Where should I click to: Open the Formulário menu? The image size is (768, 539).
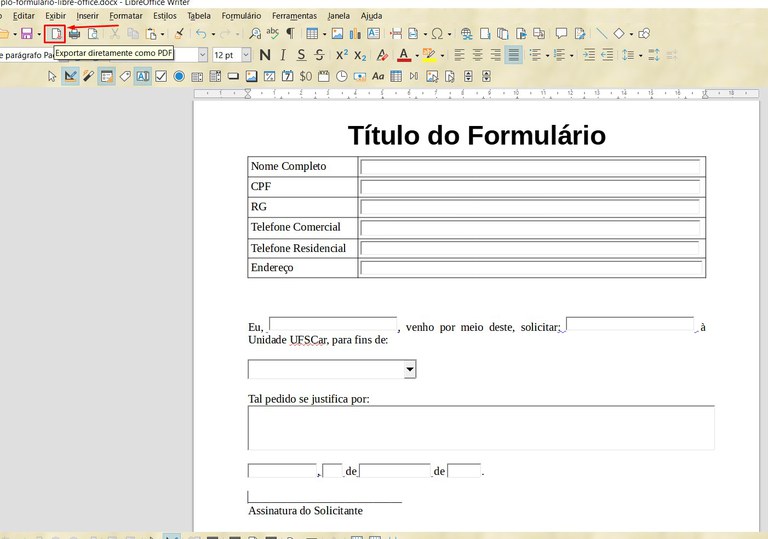241,16
